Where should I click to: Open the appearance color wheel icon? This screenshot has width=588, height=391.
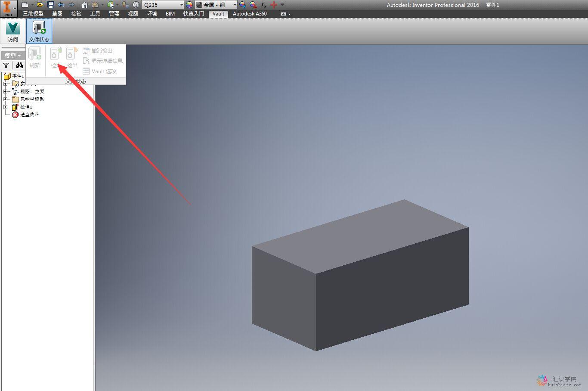(189, 5)
